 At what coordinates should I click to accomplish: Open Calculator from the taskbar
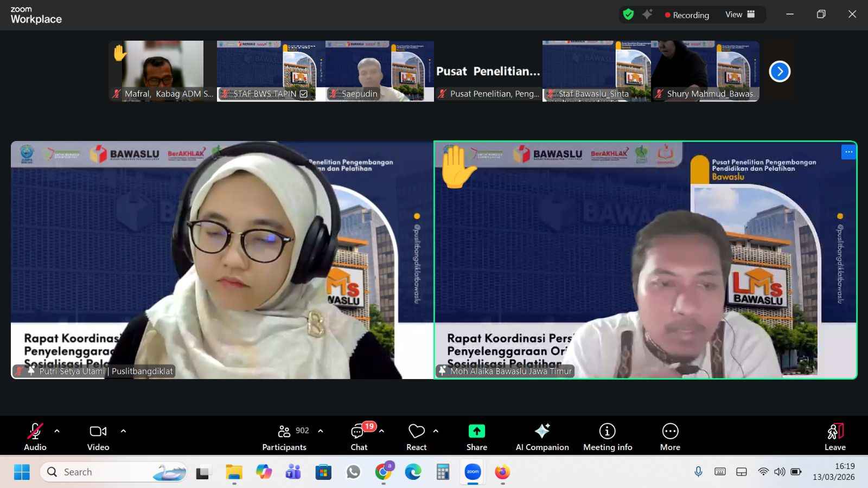coord(443,472)
